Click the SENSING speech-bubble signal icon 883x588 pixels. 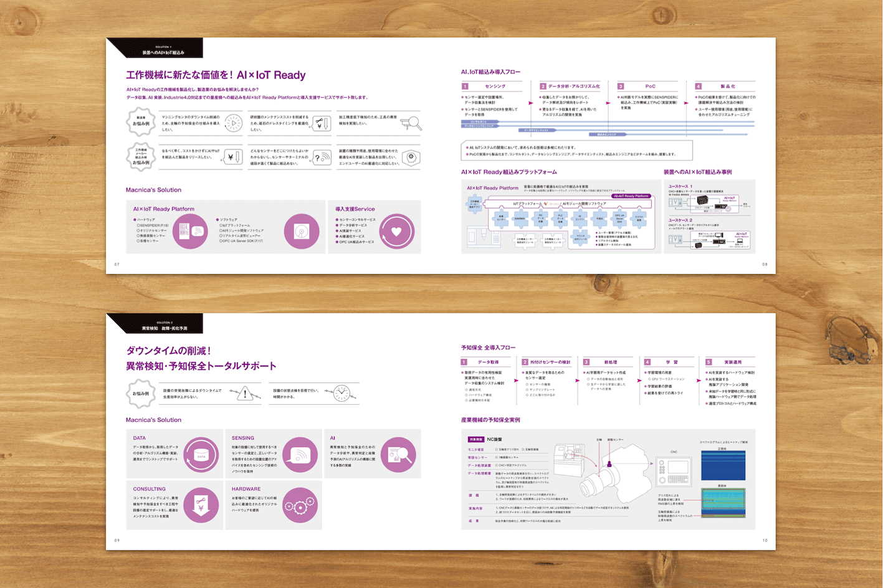tap(300, 455)
